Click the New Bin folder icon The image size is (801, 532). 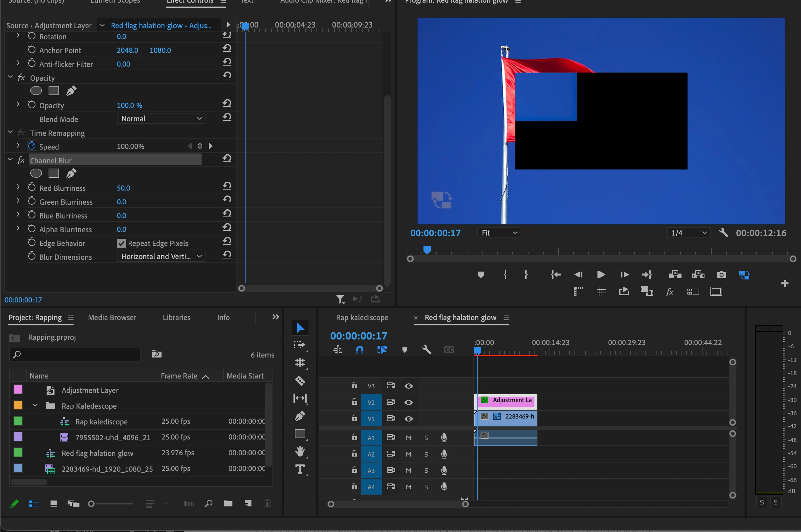point(228,503)
